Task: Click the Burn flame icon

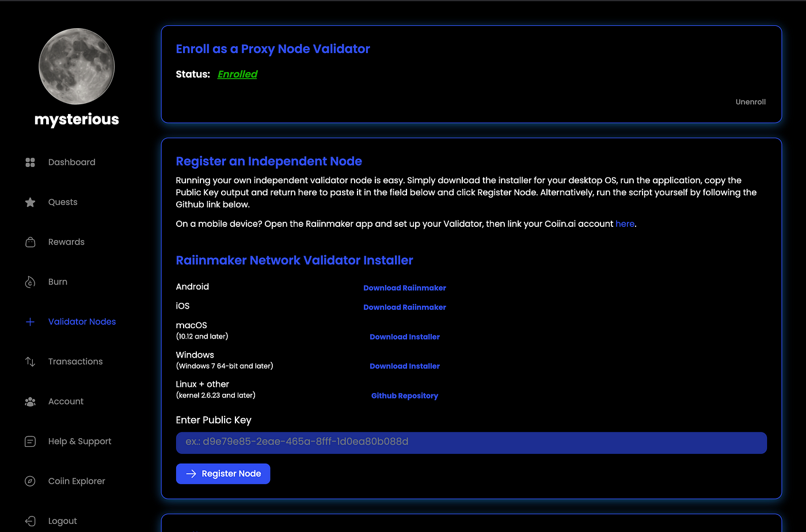Action: pyautogui.click(x=31, y=282)
